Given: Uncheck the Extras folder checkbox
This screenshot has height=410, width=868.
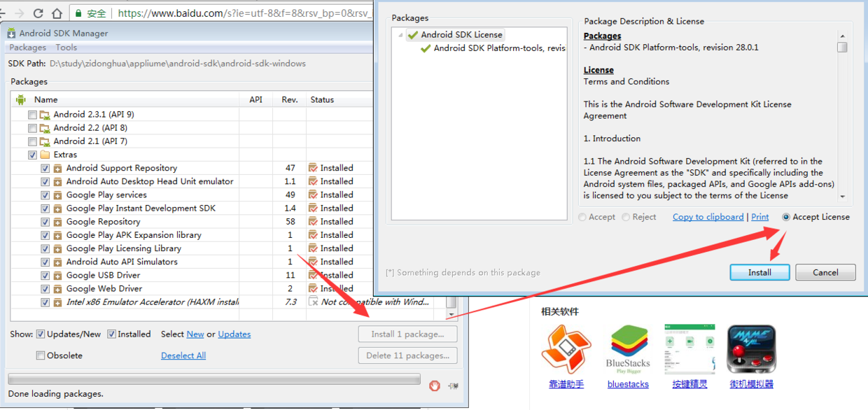Looking at the screenshot, I should tap(32, 155).
